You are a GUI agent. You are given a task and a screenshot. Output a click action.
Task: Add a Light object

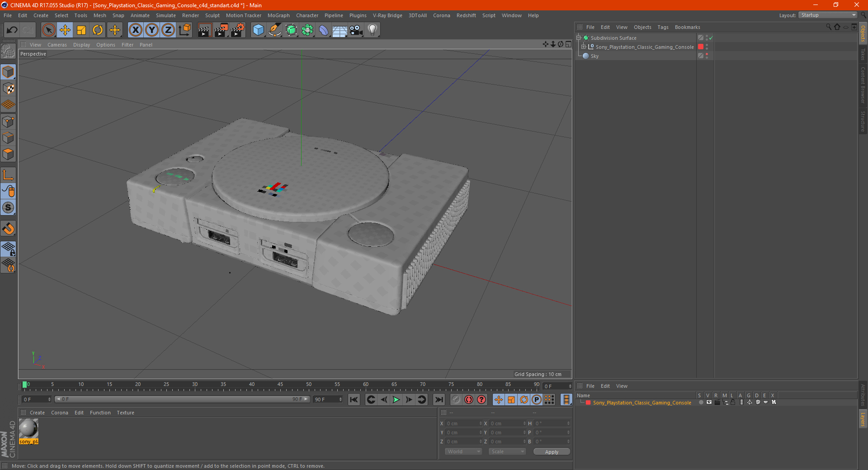click(373, 30)
